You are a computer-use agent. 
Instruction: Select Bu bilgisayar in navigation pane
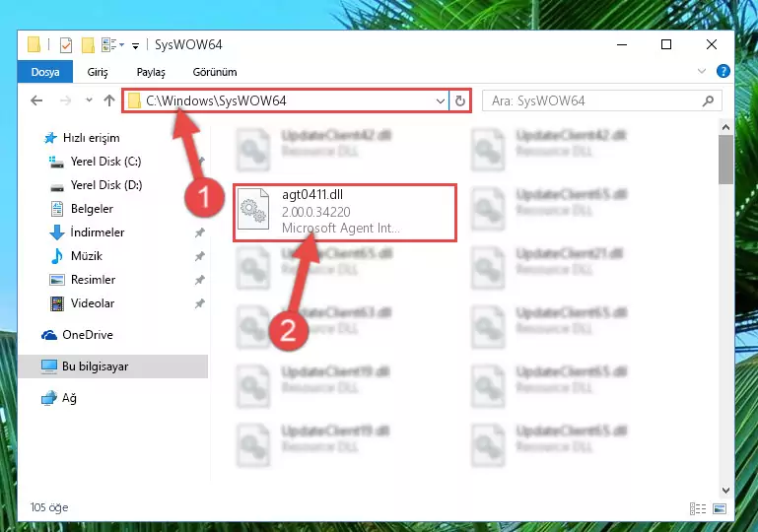click(112, 366)
